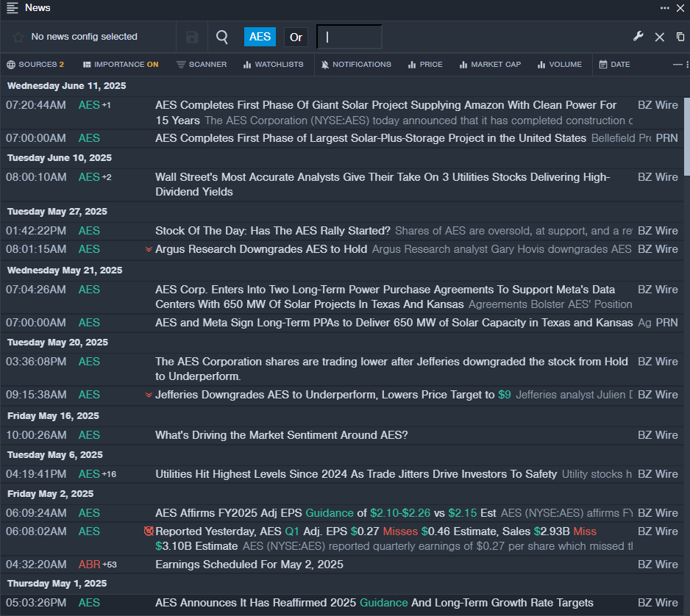This screenshot has height=616, width=690.
Task: Click the news list vertical scrollbar thumb
Action: pyautogui.click(x=686, y=137)
